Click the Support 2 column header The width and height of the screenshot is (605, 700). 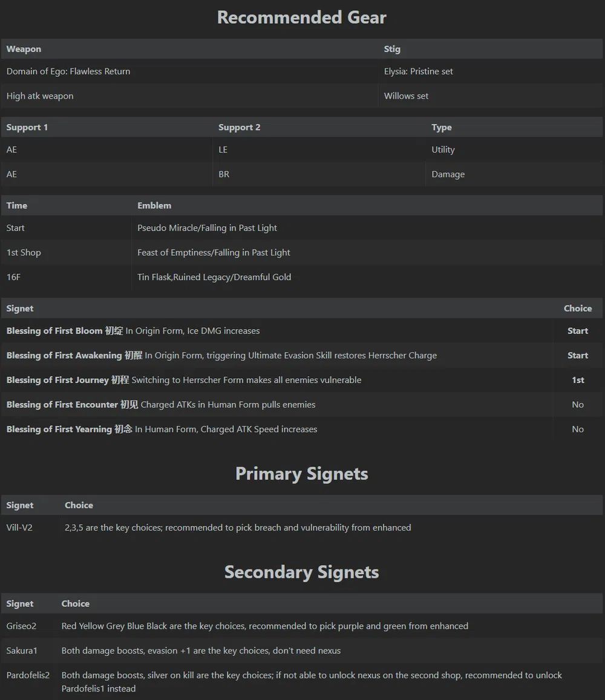tap(239, 128)
